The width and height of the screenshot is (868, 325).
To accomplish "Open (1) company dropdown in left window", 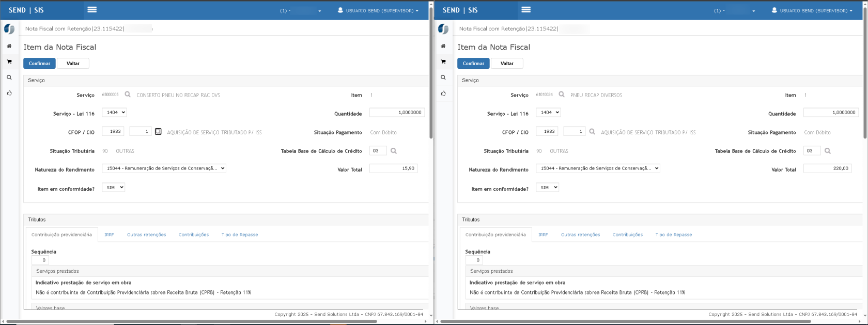I will point(301,10).
